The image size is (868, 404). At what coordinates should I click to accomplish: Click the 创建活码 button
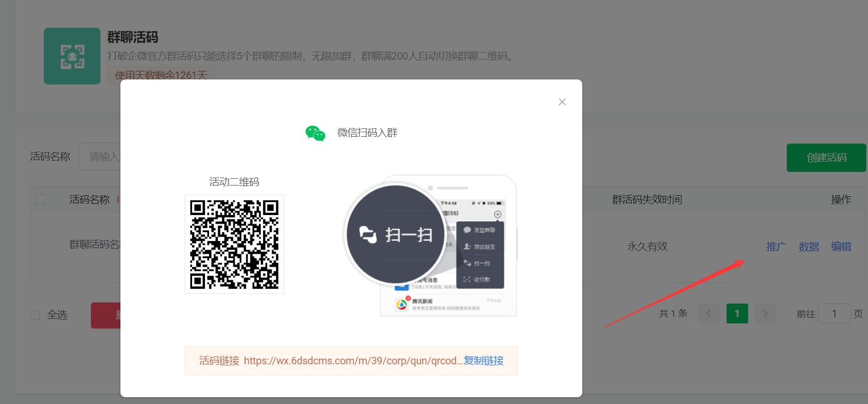coord(827,157)
